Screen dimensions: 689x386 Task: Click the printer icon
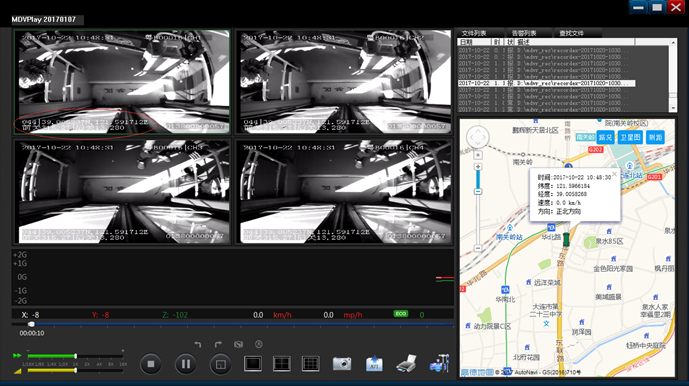point(406,364)
